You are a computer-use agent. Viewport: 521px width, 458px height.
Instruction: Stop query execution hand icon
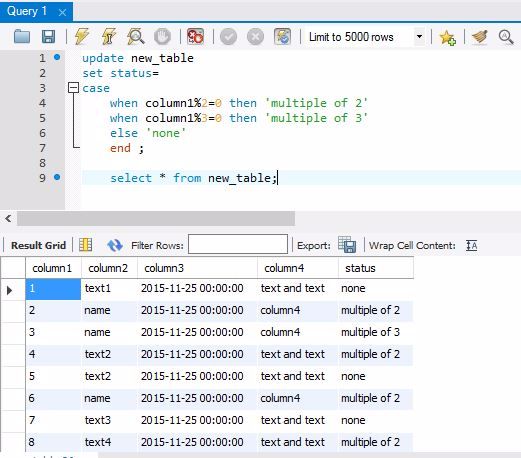click(162, 36)
